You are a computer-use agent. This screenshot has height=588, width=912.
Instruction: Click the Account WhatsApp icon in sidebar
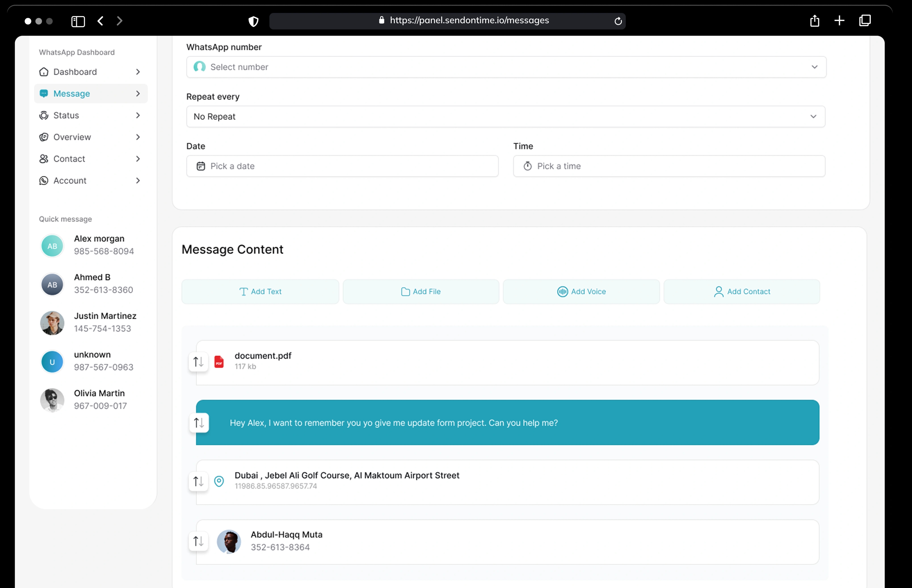click(x=44, y=180)
